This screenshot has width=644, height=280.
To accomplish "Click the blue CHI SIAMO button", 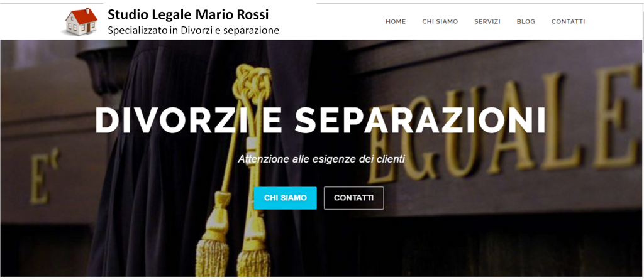I will click(285, 198).
